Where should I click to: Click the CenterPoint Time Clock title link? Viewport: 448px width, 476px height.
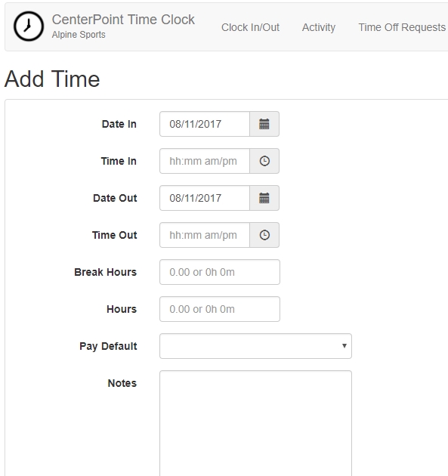coord(123,20)
